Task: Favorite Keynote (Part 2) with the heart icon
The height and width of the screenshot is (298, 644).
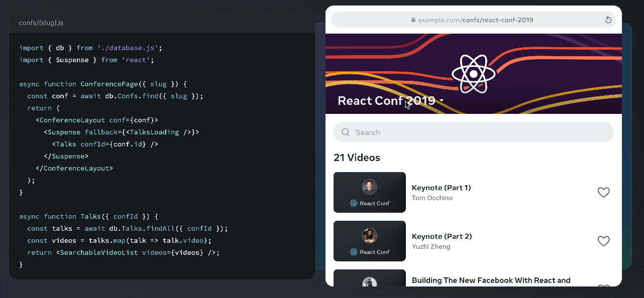Action: click(x=603, y=241)
